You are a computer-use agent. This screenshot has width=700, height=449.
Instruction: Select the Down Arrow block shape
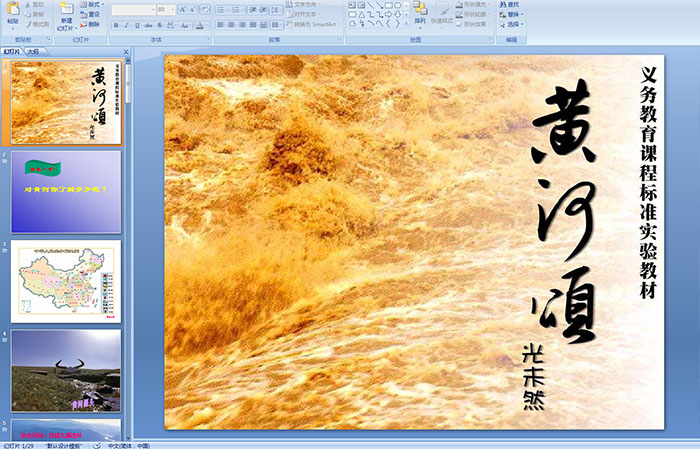tap(397, 15)
